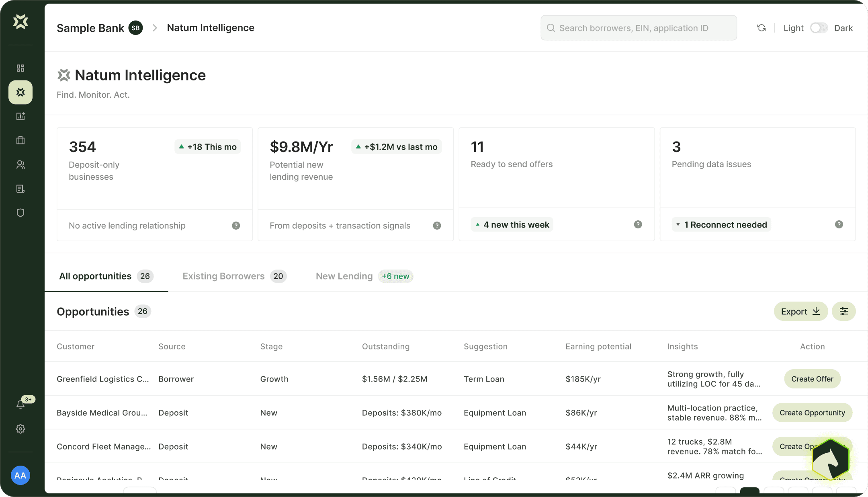Open notifications bell with 3+ badge
This screenshot has width=868, height=497.
20,404
